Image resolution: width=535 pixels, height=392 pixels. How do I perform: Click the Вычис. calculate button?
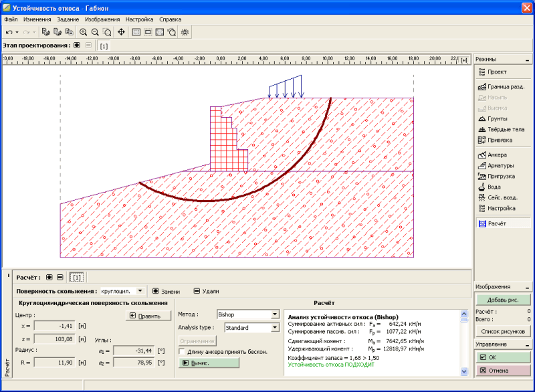coord(208,363)
